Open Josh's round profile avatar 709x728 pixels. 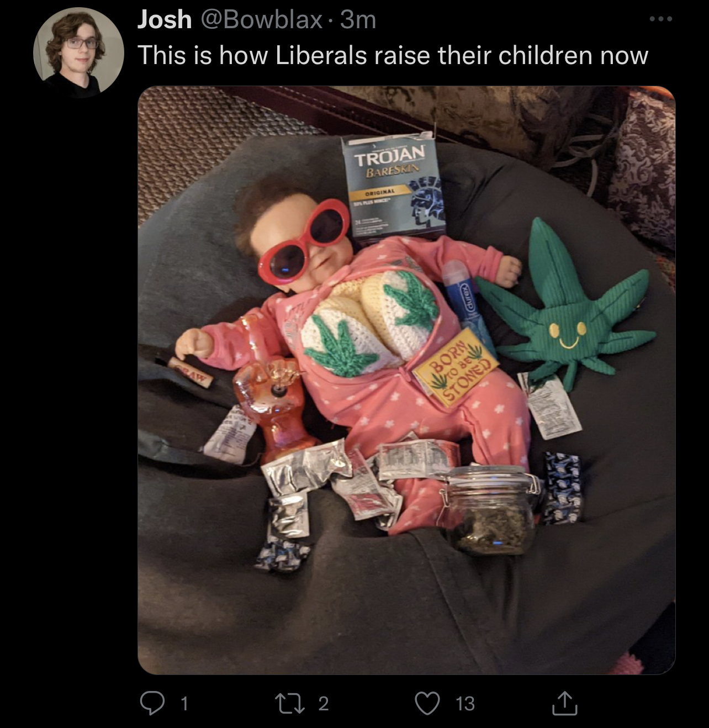pyautogui.click(x=78, y=52)
